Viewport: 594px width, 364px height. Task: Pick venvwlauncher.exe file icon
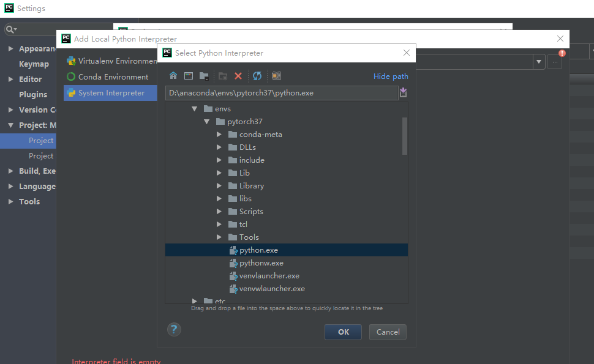pos(233,289)
